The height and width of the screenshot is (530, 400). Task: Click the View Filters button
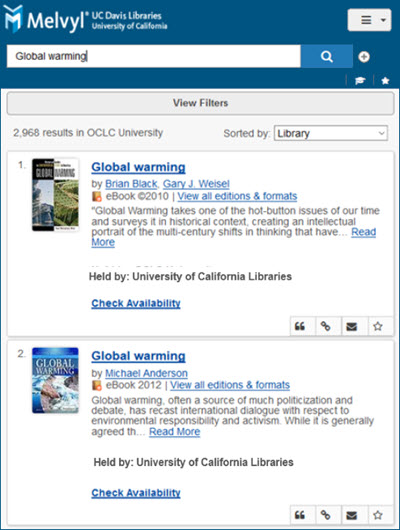pos(200,103)
